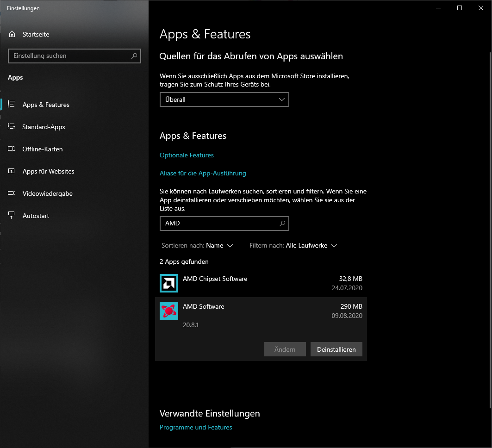The image size is (492, 448).
Task: Select the AMD Chipset Software entry
Action: click(261, 283)
